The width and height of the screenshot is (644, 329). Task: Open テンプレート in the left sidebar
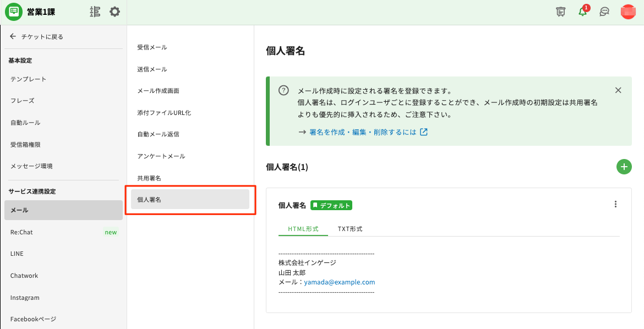pyautogui.click(x=29, y=79)
